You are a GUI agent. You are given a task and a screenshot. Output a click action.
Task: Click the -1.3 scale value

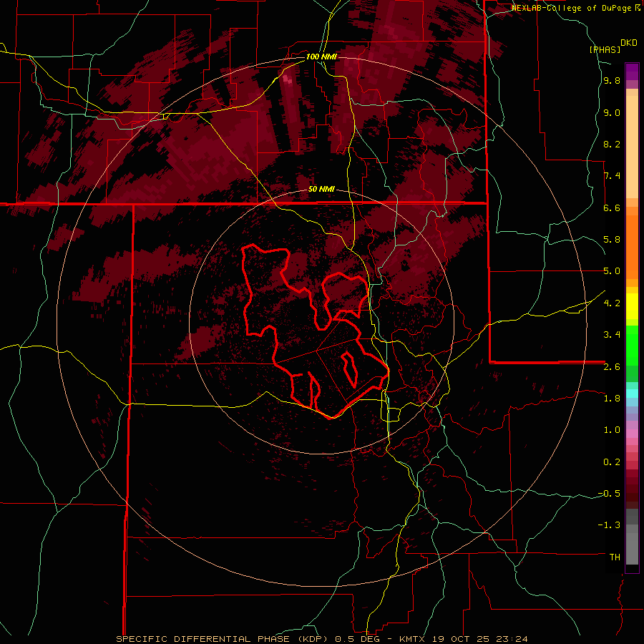[x=609, y=525]
